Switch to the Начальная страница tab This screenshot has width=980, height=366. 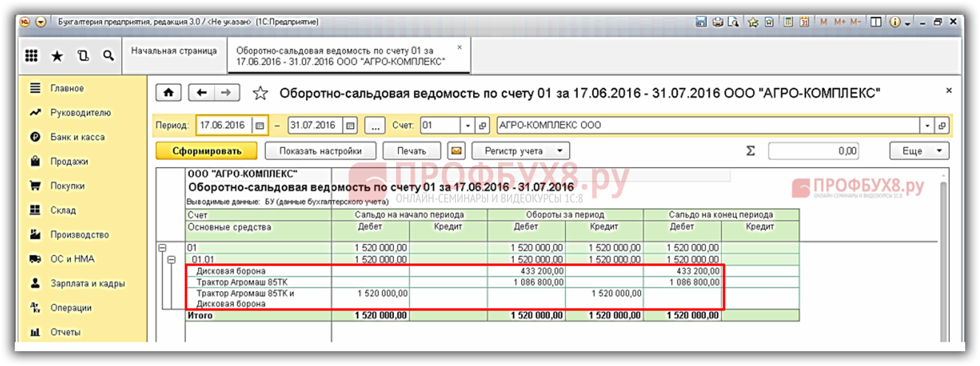(174, 51)
